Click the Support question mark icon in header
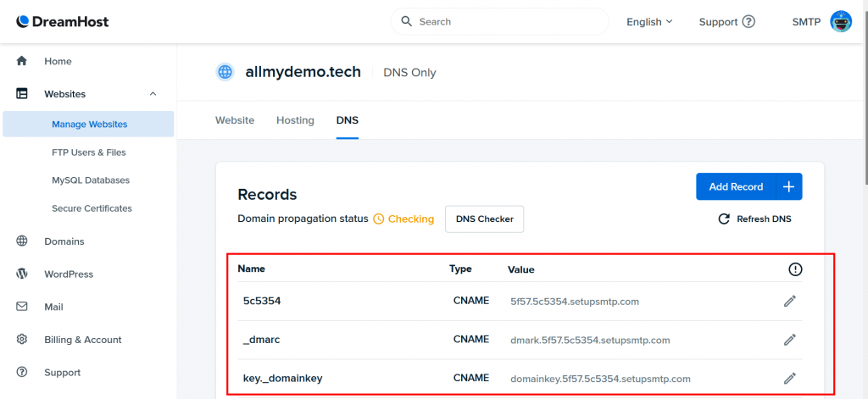 [x=748, y=21]
